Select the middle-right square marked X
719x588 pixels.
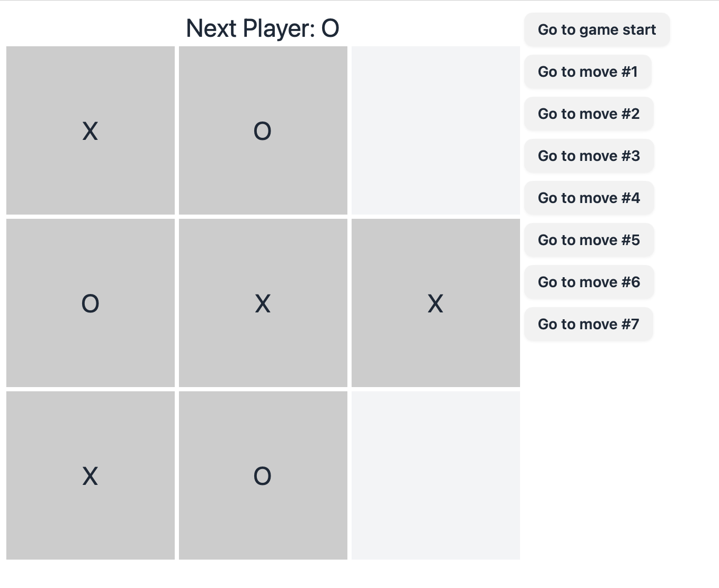coord(436,303)
